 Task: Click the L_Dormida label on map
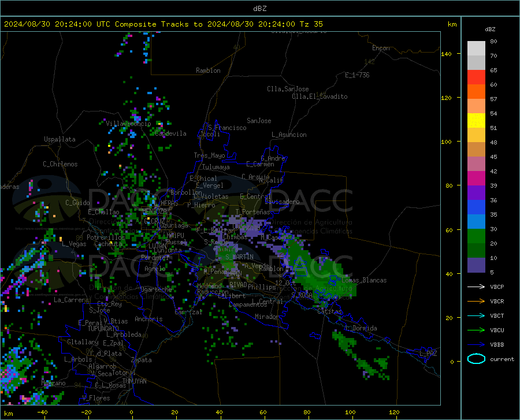tap(361, 328)
